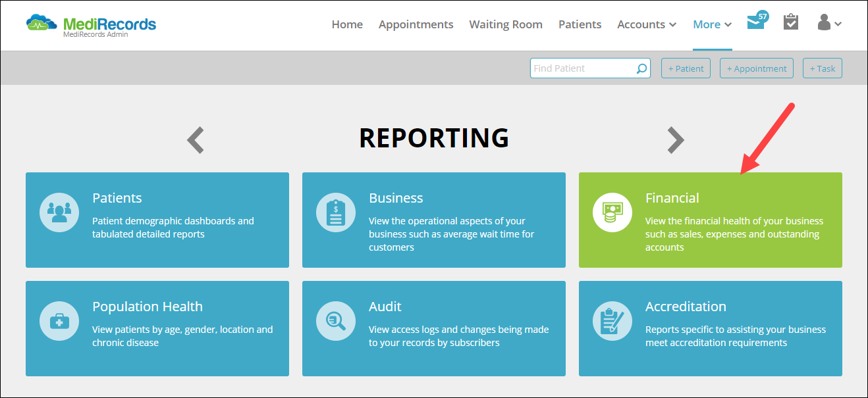Click the Financial report money icon
Image resolution: width=868 pixels, height=398 pixels.
[x=612, y=212]
